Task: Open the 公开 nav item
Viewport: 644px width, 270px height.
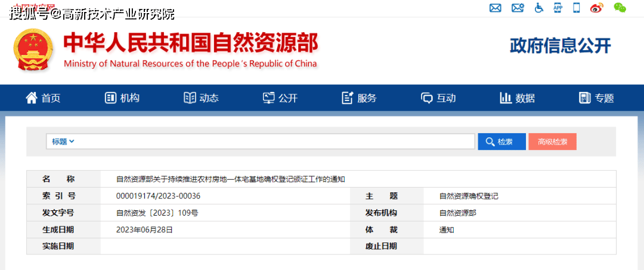Action: (x=280, y=98)
